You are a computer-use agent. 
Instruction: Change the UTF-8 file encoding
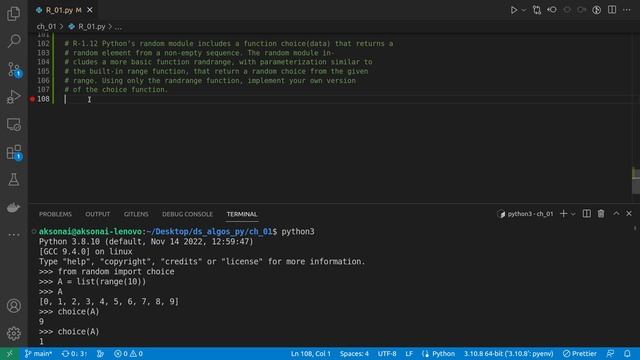pos(387,353)
